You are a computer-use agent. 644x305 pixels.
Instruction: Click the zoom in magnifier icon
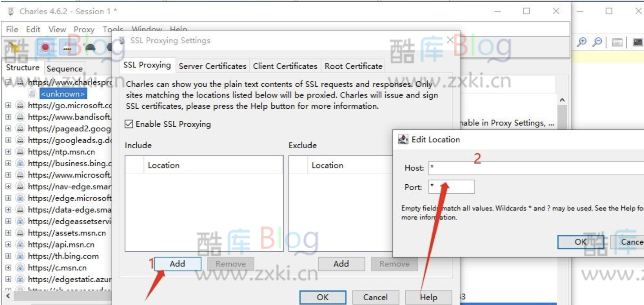point(582,42)
